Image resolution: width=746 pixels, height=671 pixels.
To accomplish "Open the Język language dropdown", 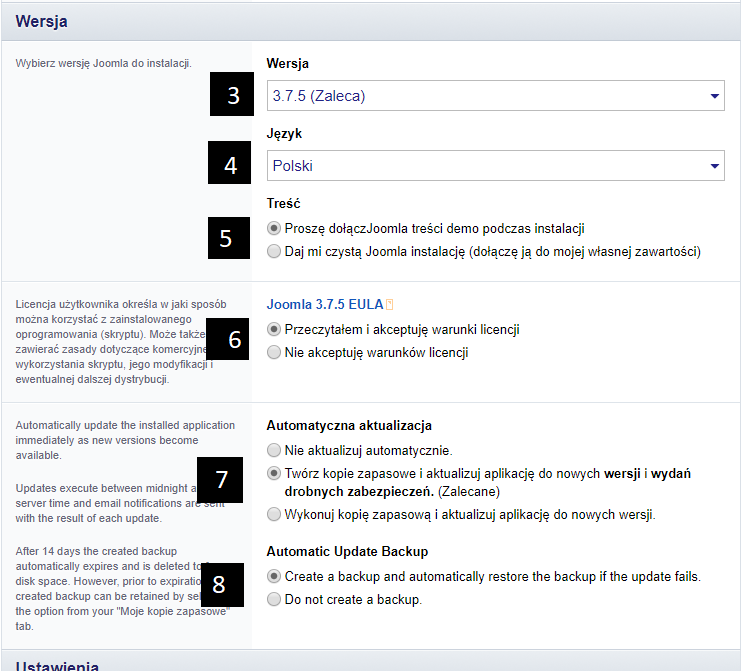I will coord(495,166).
